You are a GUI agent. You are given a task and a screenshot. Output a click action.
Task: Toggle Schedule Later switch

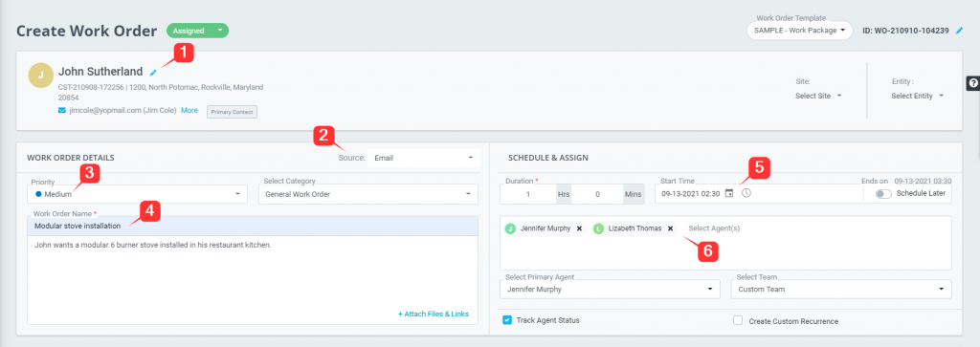(x=883, y=193)
